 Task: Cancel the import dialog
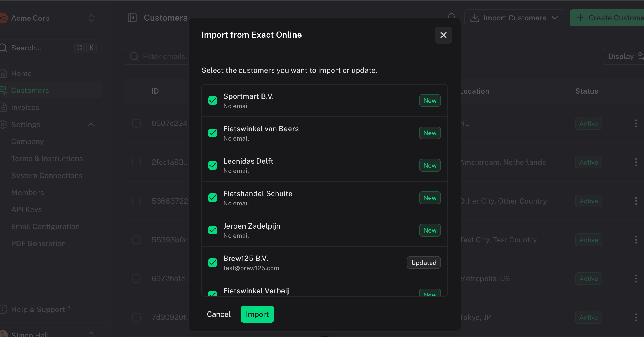[219, 314]
